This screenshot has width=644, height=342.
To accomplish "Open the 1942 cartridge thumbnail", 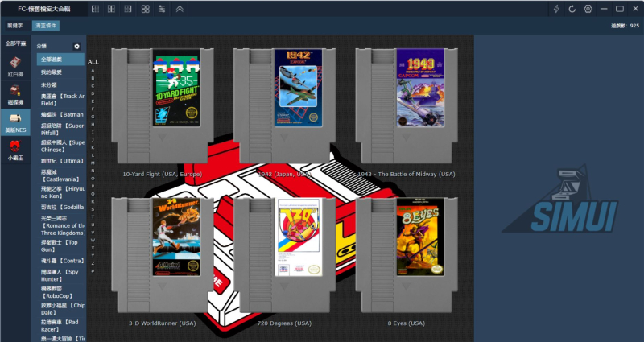I will click(284, 105).
